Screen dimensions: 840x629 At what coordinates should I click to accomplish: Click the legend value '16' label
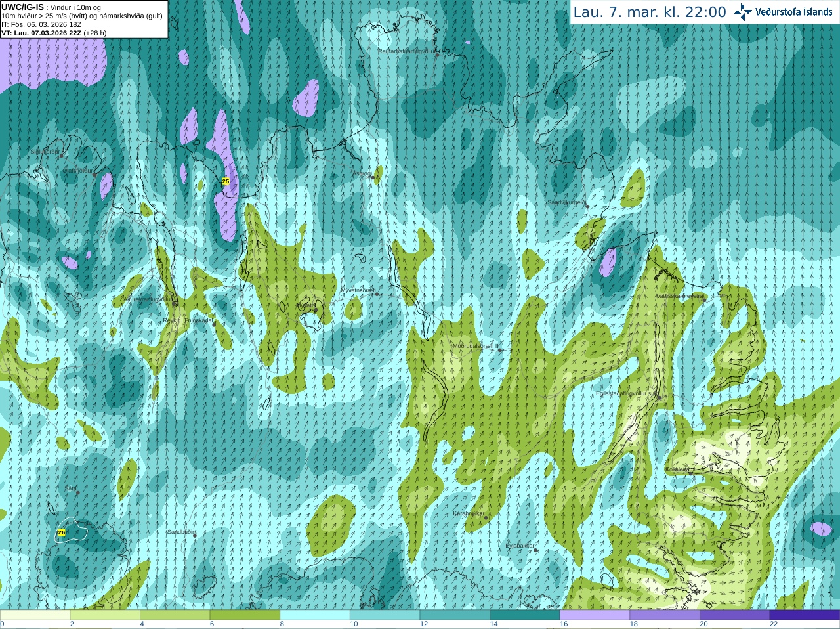coord(564,624)
